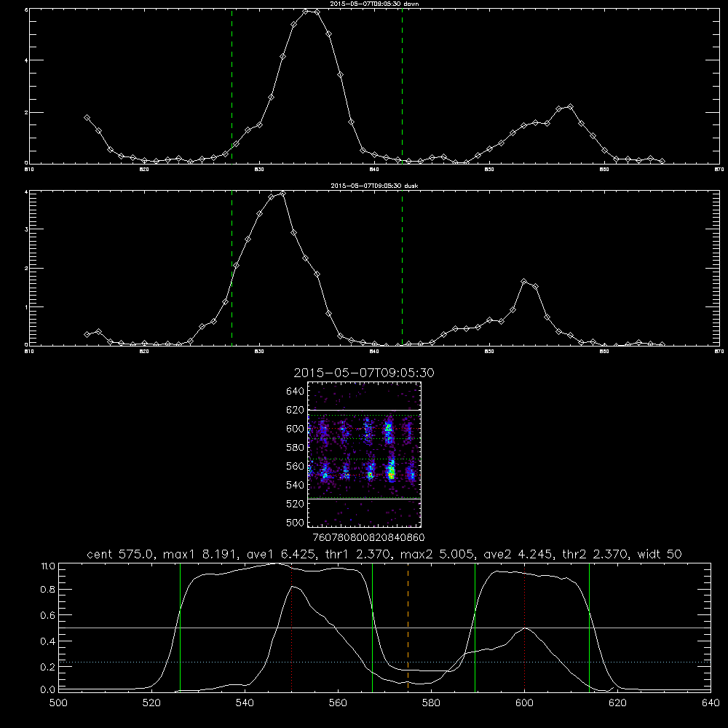The image size is (728, 728).
Task: Click the green vertical line near 614 in bottom plot
Action: coord(589,627)
